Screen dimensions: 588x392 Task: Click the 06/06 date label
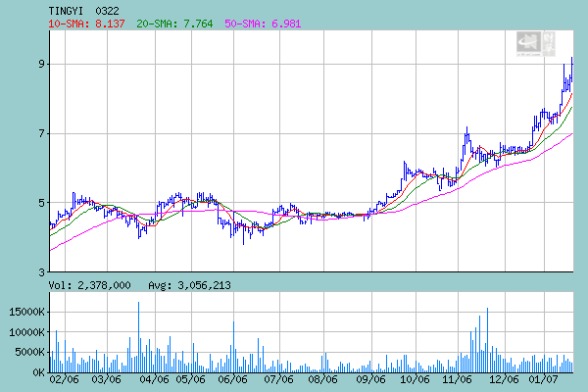tap(232, 379)
